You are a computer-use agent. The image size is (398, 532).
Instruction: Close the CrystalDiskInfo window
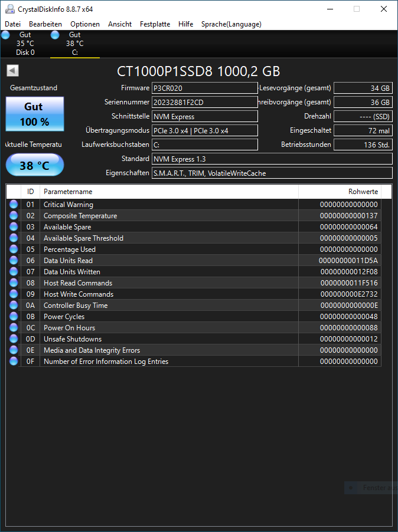point(384,9)
